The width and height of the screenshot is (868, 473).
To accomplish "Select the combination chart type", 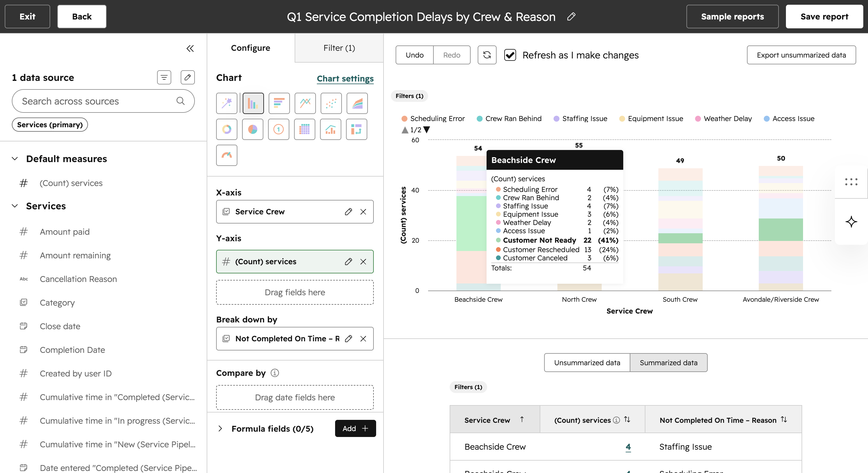I will tap(331, 129).
